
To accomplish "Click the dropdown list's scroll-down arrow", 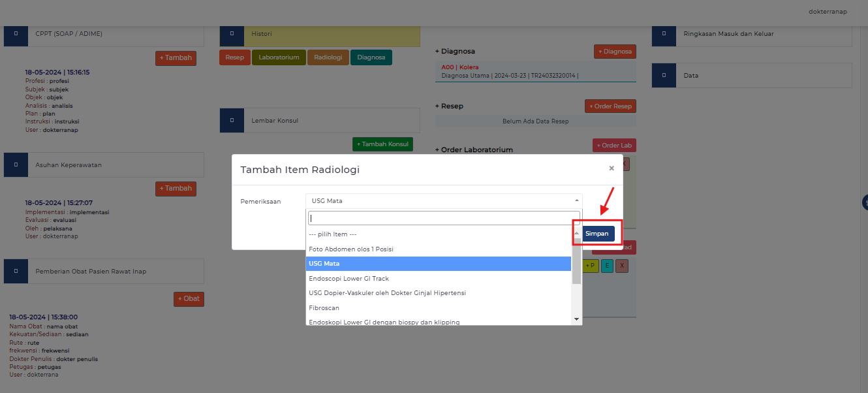I will tap(576, 319).
